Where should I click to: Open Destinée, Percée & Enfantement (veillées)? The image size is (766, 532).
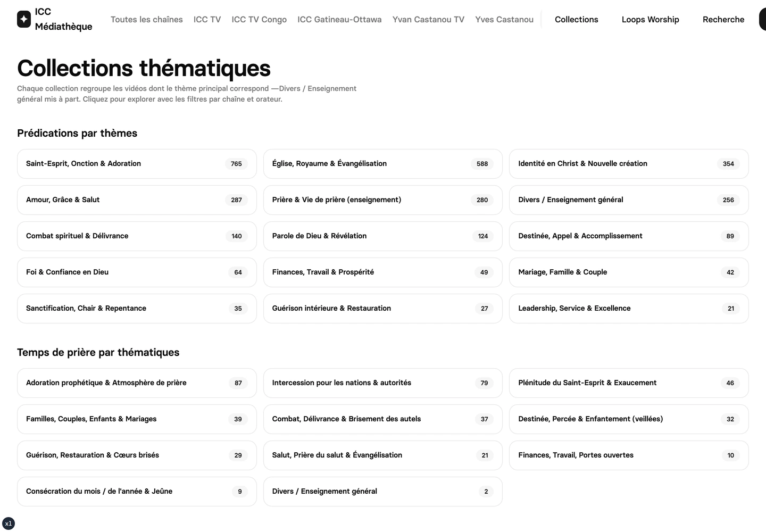(629, 419)
